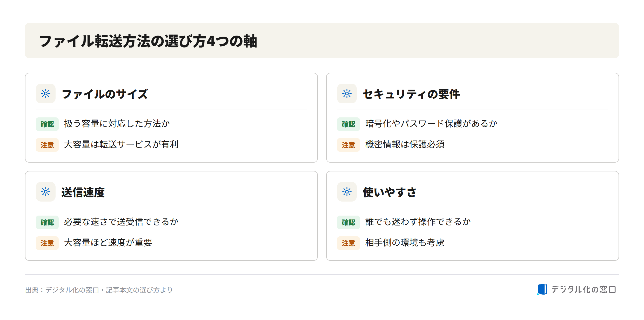Click the green 確認 badge in ファイルのサイズ card
Screen dimensions: 644x320
[47, 124]
